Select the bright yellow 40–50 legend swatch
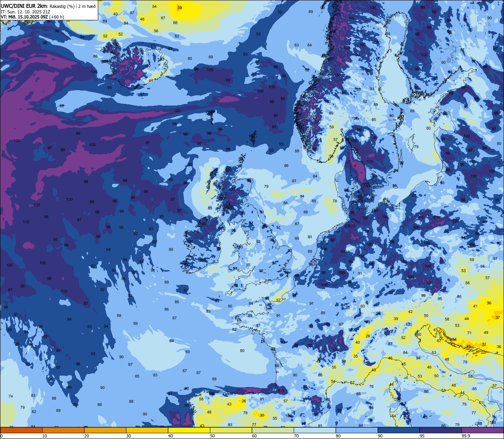 [189, 430]
